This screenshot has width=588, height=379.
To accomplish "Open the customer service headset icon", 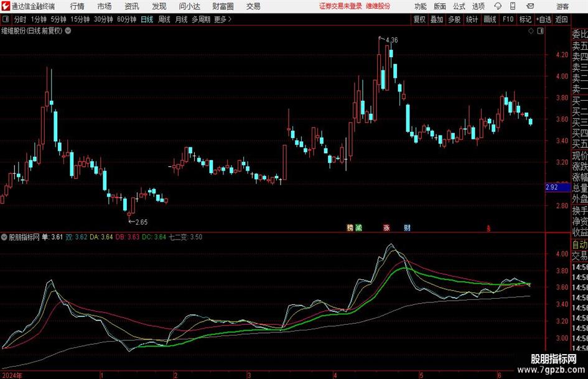I will tap(498, 6).
